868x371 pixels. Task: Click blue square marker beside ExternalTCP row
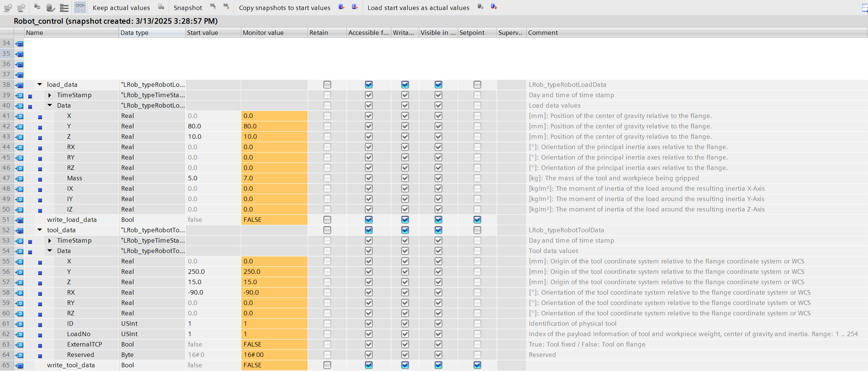point(40,345)
